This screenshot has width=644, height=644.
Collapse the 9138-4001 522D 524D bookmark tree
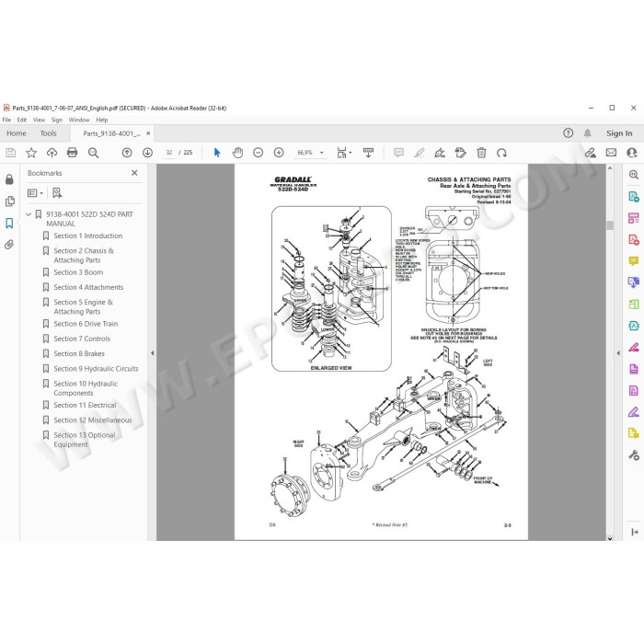pos(29,214)
